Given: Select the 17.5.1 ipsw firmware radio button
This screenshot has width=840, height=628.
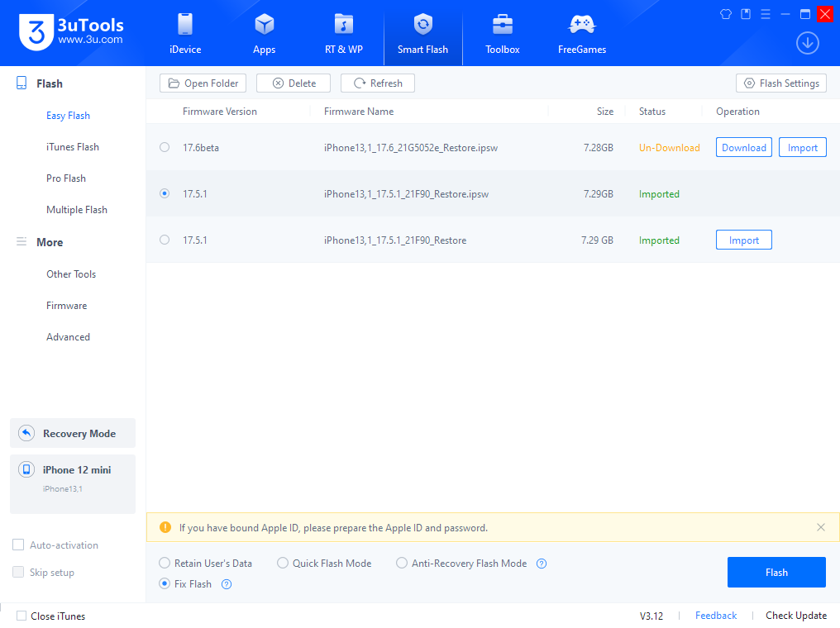Looking at the screenshot, I should pyautogui.click(x=165, y=193).
